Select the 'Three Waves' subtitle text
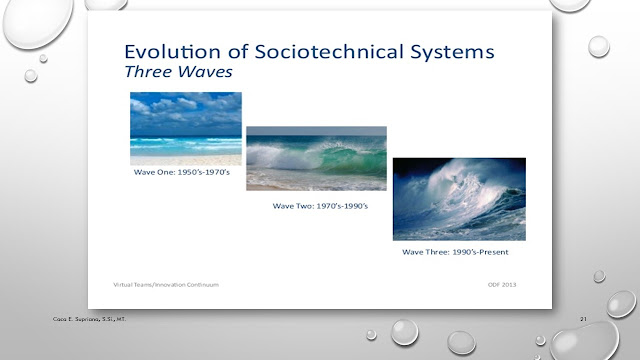Image resolution: width=640 pixels, height=360 pixels. coord(178,72)
